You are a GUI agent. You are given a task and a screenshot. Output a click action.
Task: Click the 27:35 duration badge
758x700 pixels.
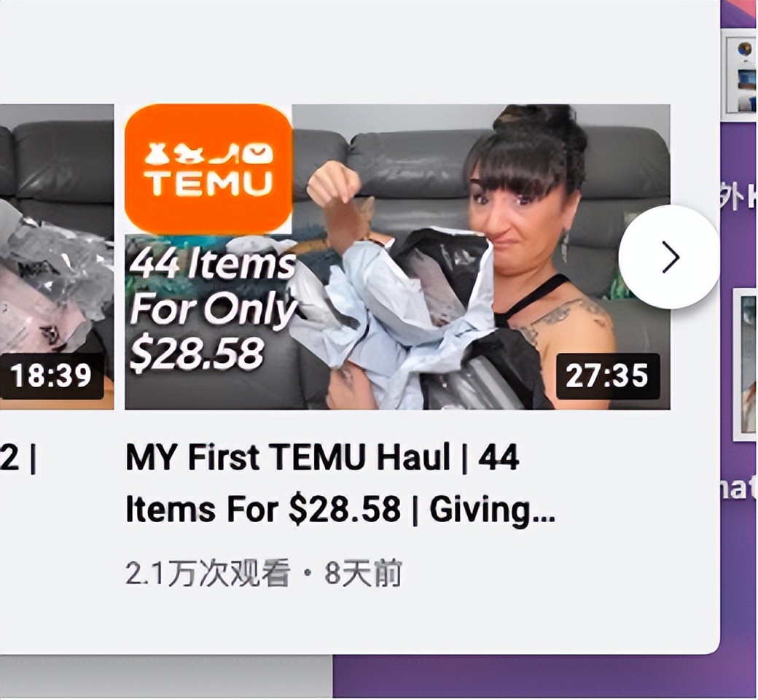click(x=608, y=376)
